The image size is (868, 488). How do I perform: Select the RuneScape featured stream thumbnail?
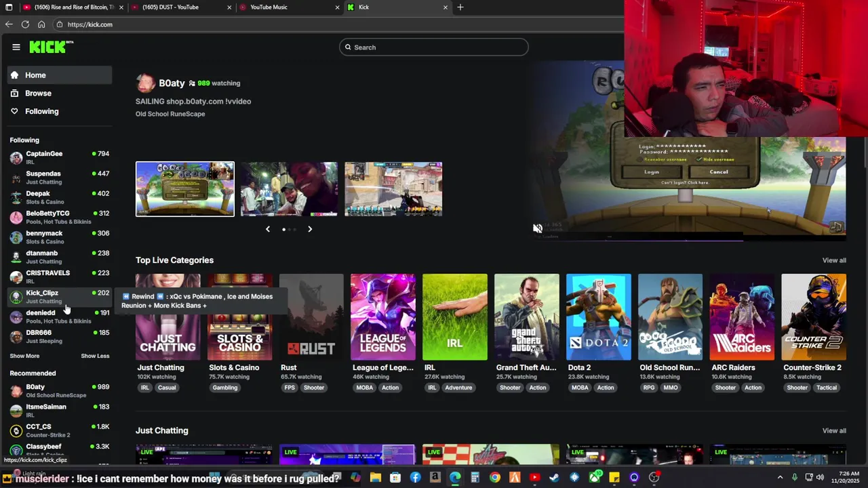[185, 189]
